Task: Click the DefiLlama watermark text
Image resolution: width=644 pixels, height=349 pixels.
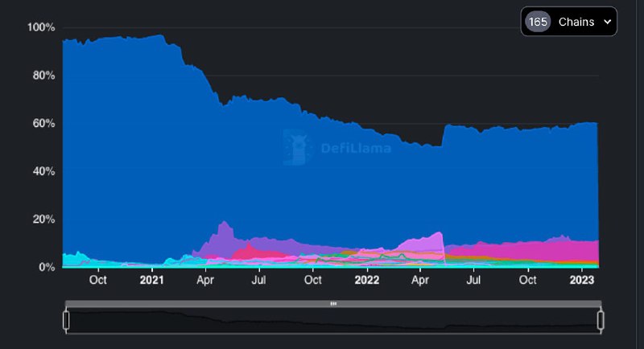Action: pos(356,148)
